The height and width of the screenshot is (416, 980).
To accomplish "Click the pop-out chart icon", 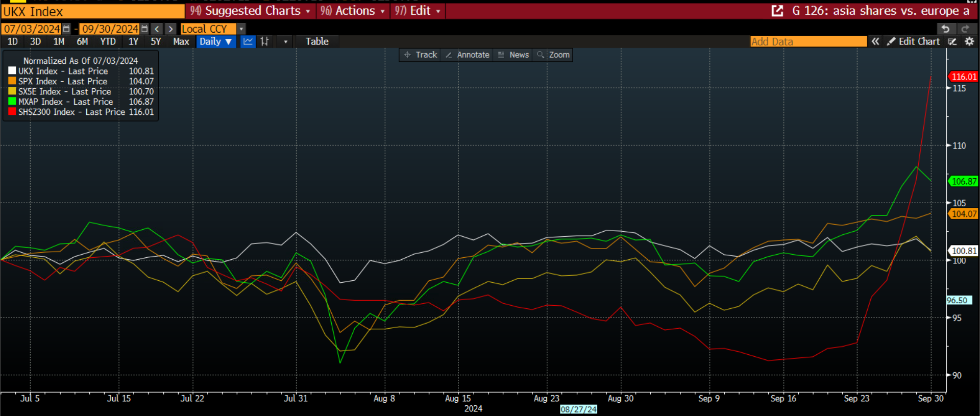I will [x=777, y=11].
